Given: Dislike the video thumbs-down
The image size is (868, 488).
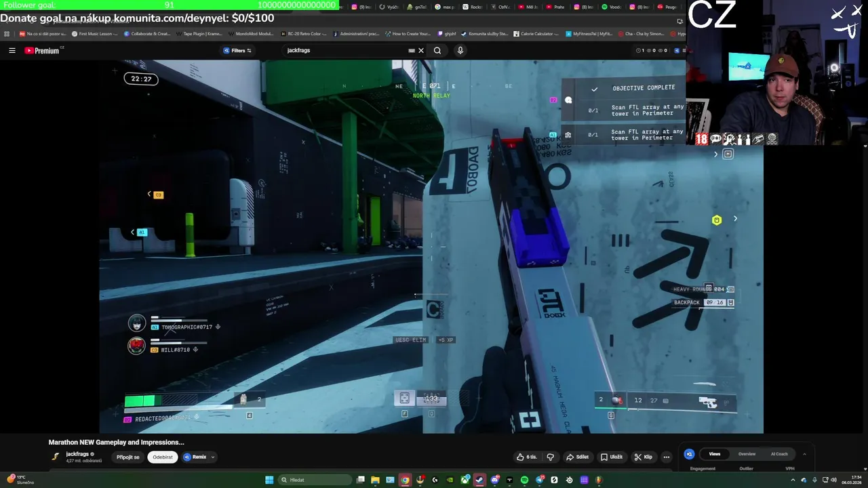Looking at the screenshot, I should tap(550, 457).
